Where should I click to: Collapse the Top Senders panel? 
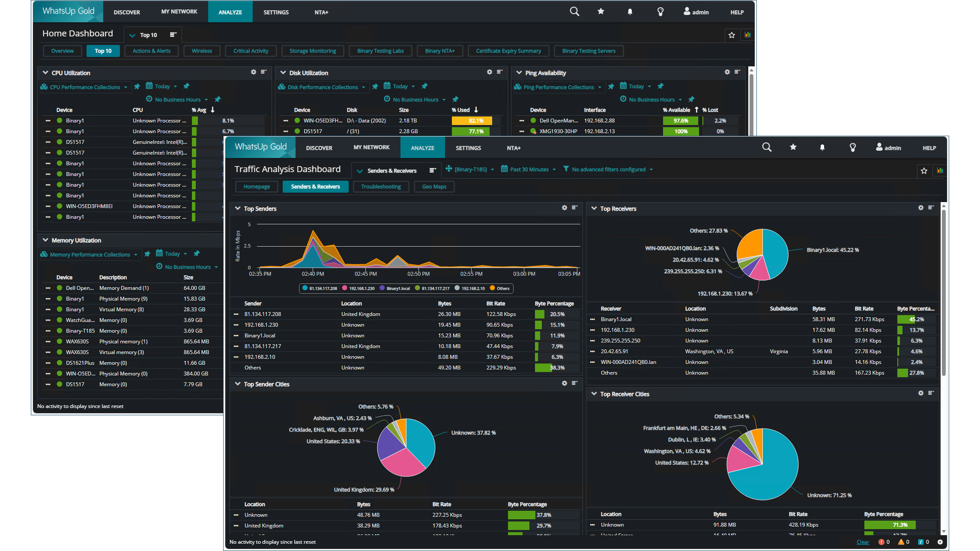[x=238, y=208]
